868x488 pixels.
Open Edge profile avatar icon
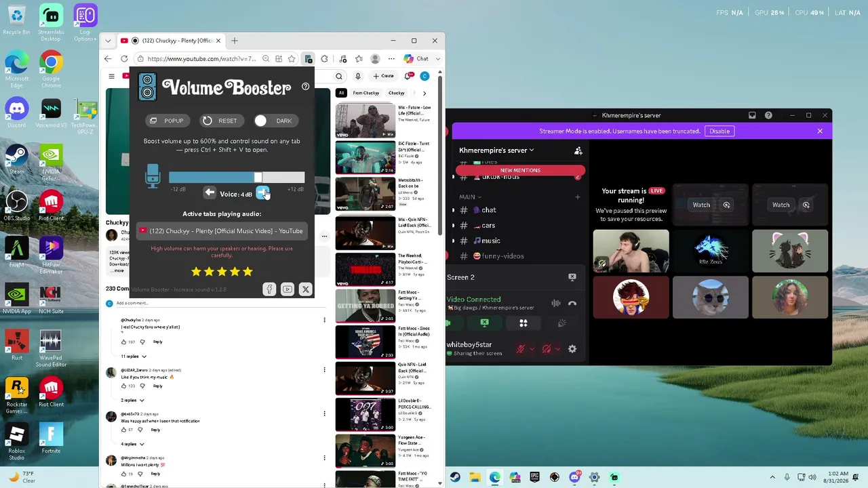[375, 59]
